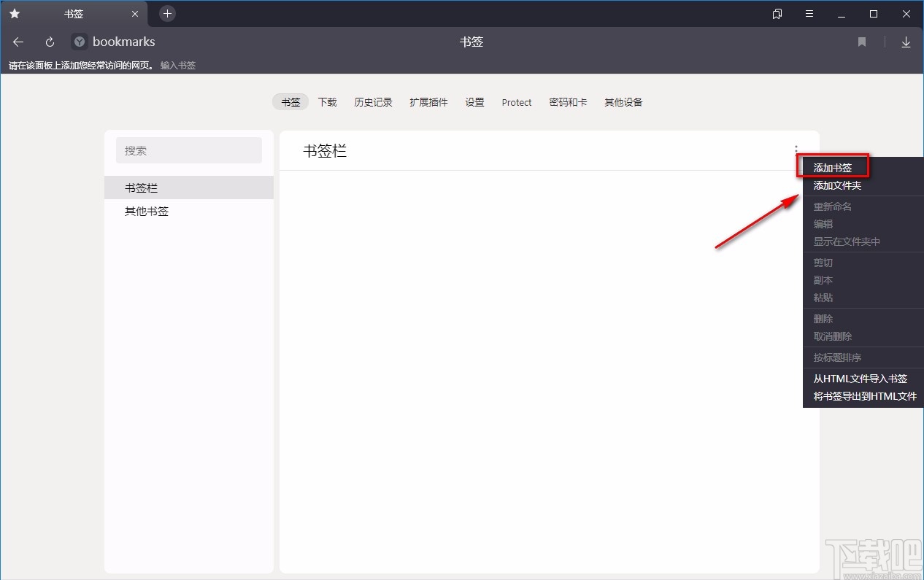Click the 搜索 search field
The image size is (924, 580).
[x=189, y=150]
